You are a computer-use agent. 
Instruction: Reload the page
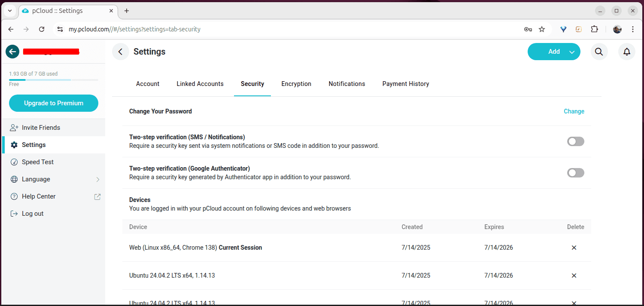42,29
